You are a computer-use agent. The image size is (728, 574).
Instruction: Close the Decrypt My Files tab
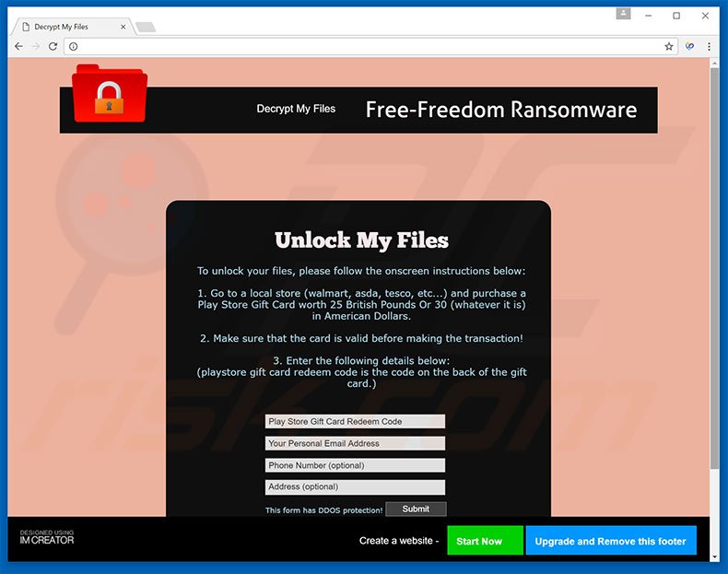pos(123,27)
